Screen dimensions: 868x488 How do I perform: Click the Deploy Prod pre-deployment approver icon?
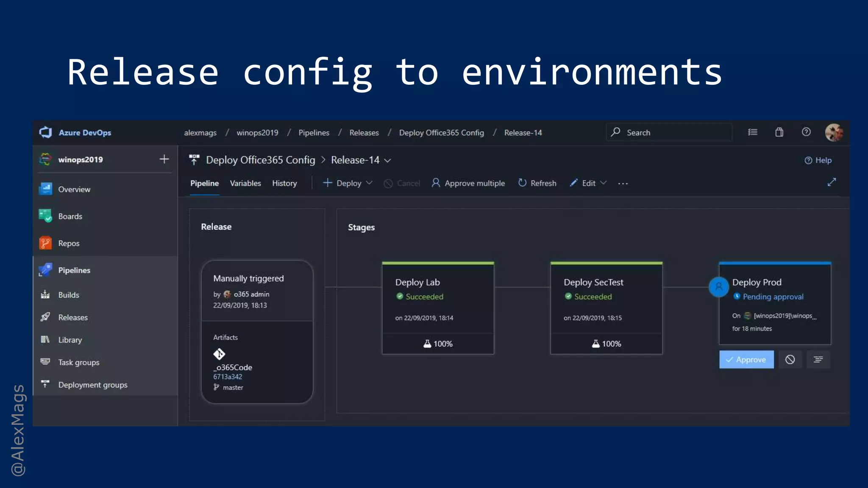coord(719,287)
